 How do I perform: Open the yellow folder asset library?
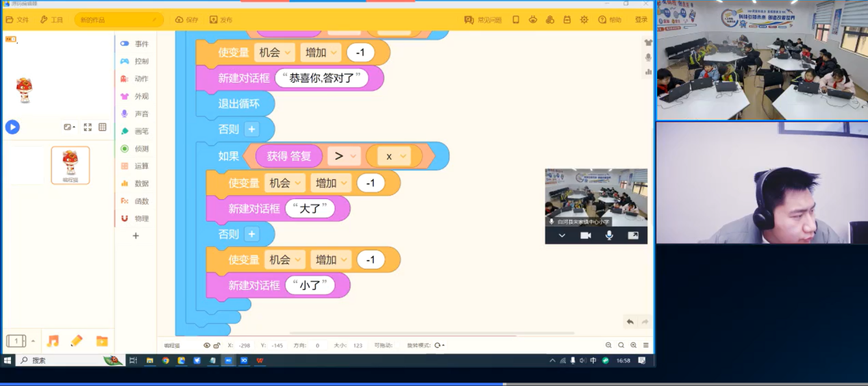[101, 341]
